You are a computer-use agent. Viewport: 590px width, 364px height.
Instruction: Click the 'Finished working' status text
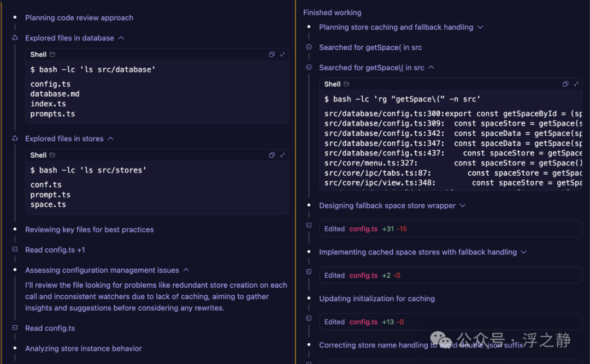[x=332, y=13]
